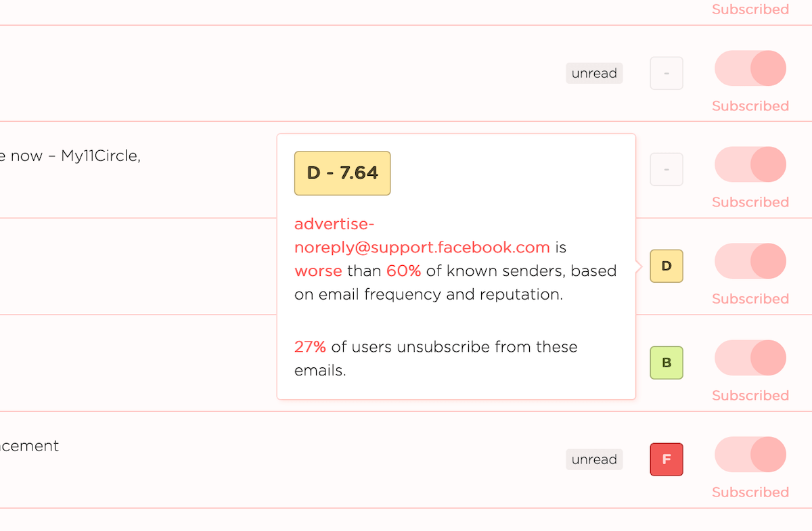The width and height of the screenshot is (812, 531).
Task: Click the red "60%" text in the tooltip
Action: (403, 271)
